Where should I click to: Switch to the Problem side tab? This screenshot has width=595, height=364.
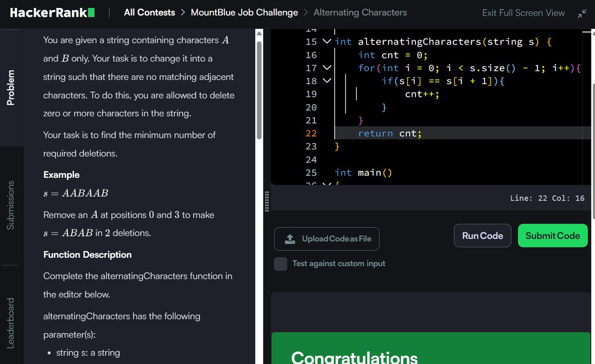[10, 88]
